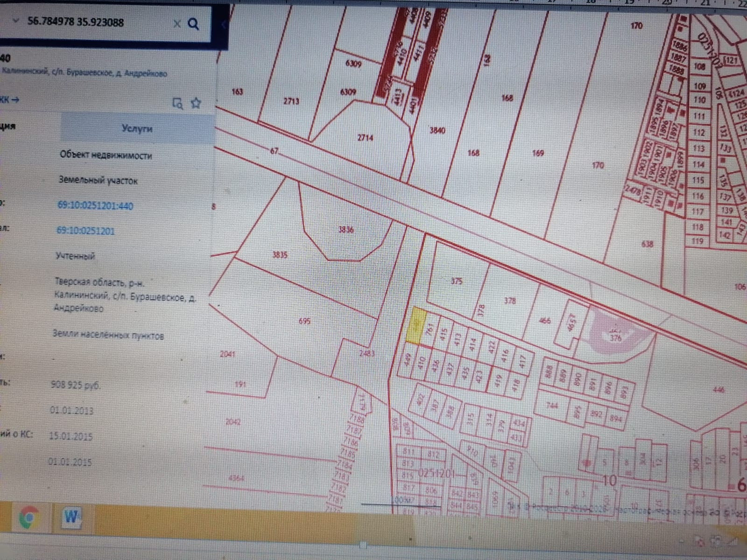This screenshot has height=560, width=747.
Task: Select parcel 2041 on the map
Action: point(227,354)
